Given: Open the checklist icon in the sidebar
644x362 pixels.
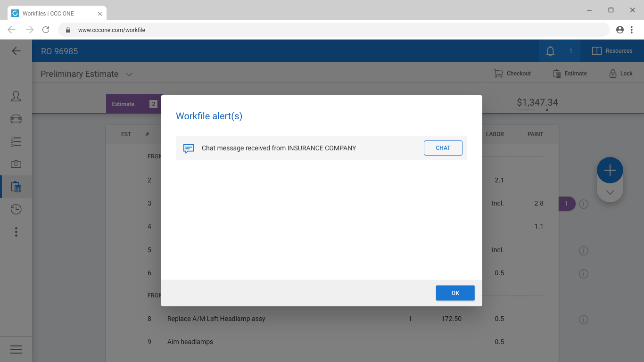Looking at the screenshot, I should [16, 141].
